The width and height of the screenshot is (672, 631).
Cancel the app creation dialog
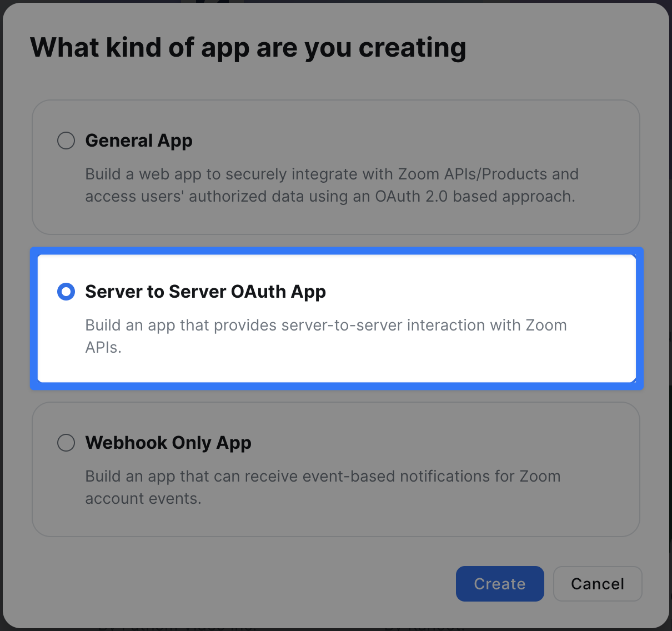[598, 584]
